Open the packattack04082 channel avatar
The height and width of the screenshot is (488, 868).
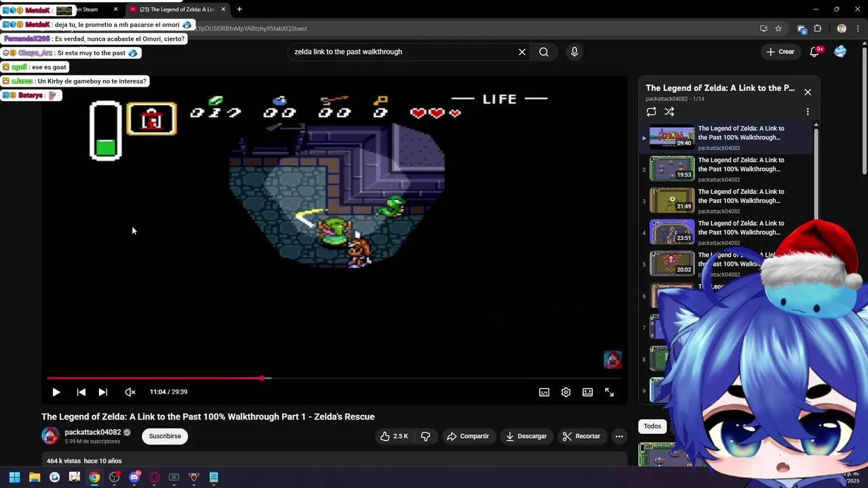[x=50, y=436]
